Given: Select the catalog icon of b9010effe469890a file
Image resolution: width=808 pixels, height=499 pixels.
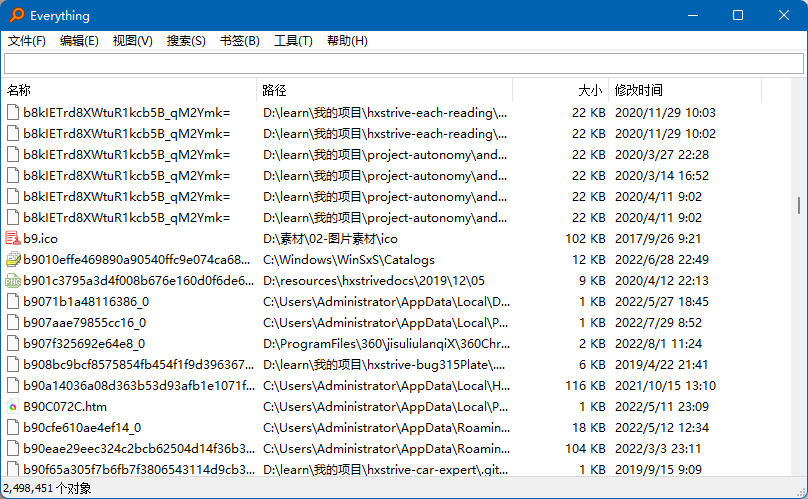Looking at the screenshot, I should pyautogui.click(x=13, y=259).
